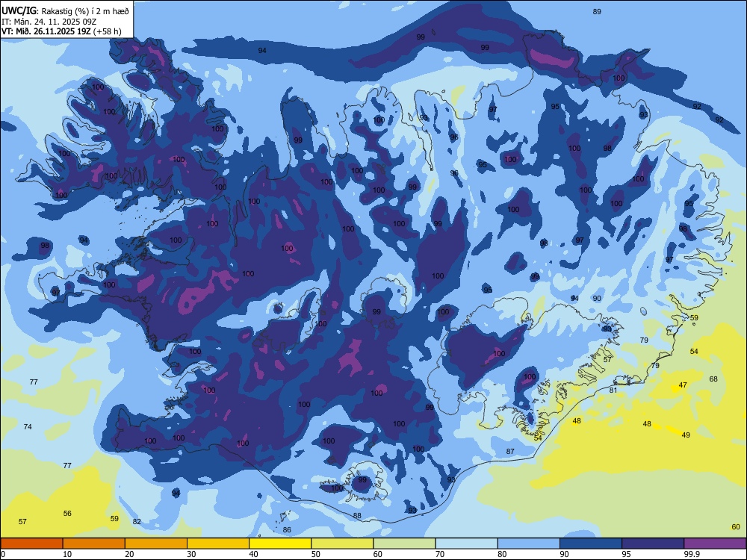
Task: Click the orange 10–20 legend swatch
Action: (94, 544)
